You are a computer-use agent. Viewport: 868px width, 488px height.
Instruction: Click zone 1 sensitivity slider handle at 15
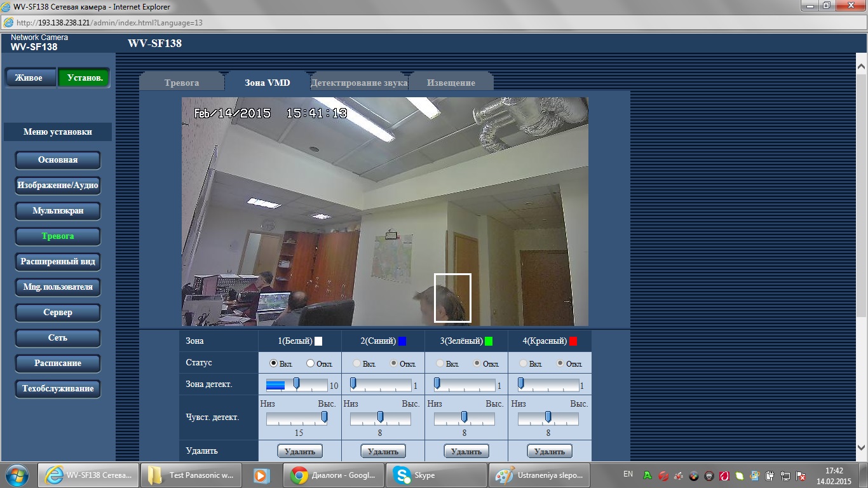325,417
